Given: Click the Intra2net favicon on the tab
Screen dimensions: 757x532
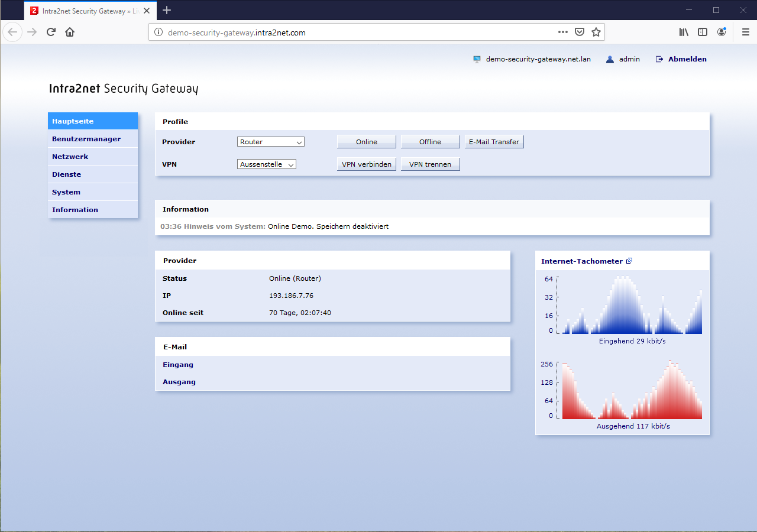Looking at the screenshot, I should [34, 11].
